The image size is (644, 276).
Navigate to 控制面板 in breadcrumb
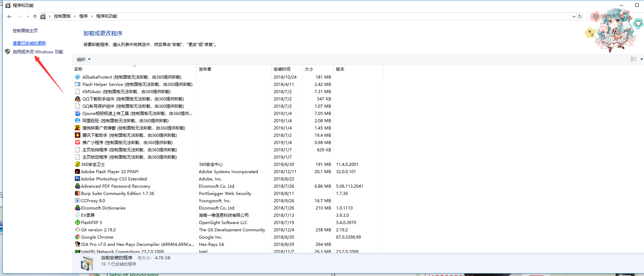(62, 16)
